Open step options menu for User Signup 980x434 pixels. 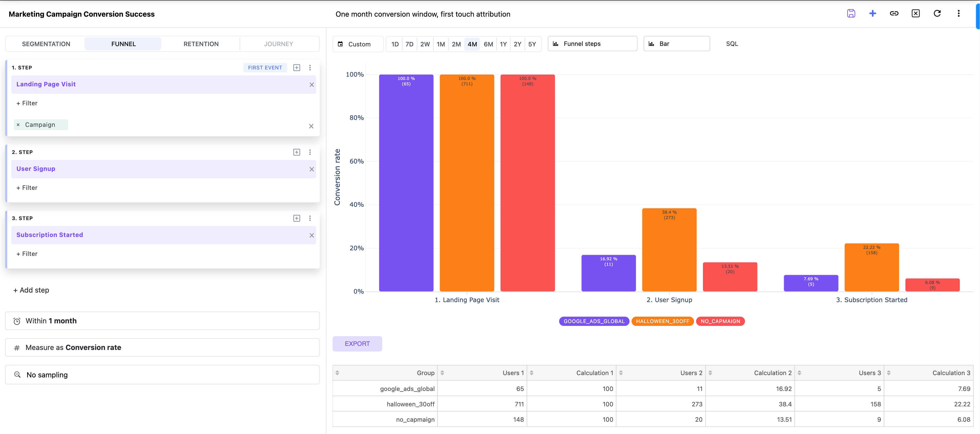pyautogui.click(x=311, y=152)
